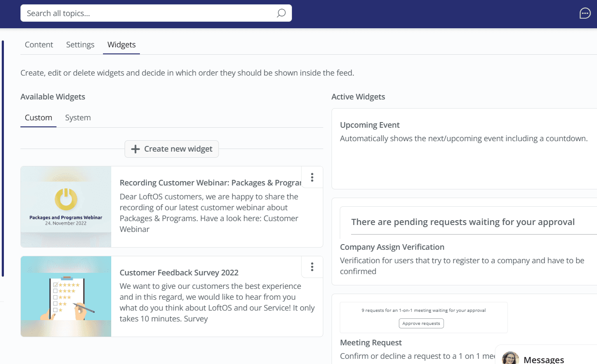Screen dimensions: 597x364
Task: Switch to the System widgets tab
Action: (x=78, y=118)
